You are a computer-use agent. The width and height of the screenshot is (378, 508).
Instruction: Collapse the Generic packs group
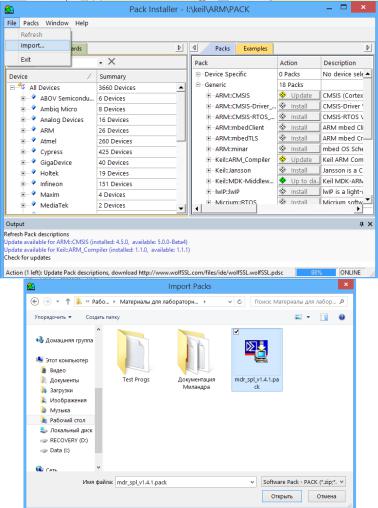198,85
